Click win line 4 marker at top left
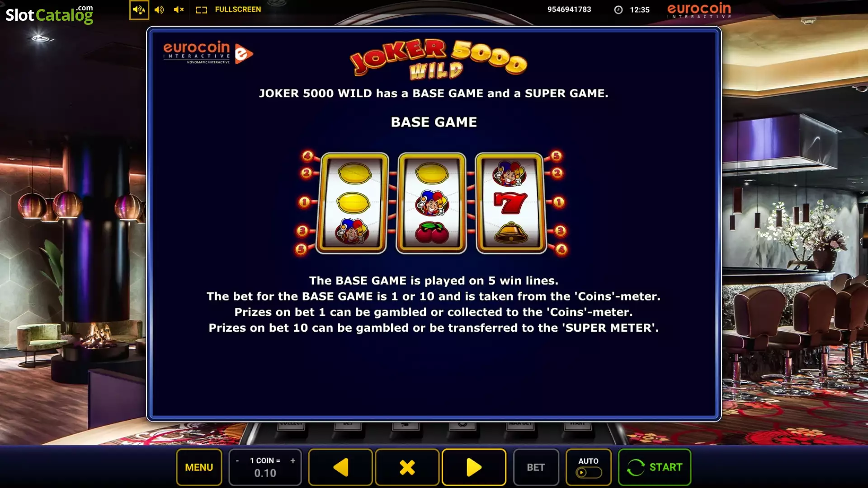The height and width of the screenshot is (488, 868). click(x=308, y=156)
